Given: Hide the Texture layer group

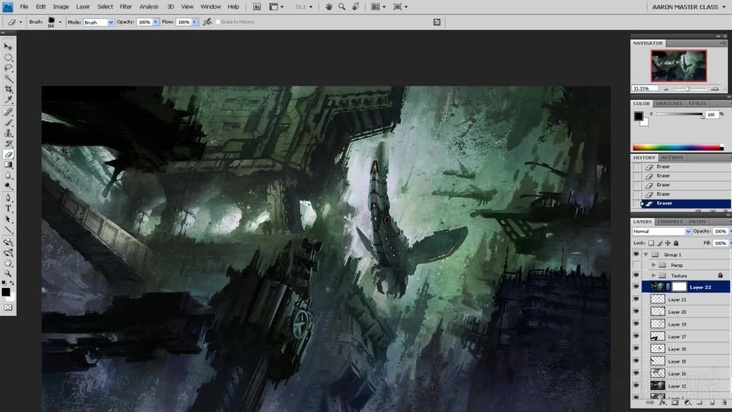Looking at the screenshot, I should [x=636, y=276].
